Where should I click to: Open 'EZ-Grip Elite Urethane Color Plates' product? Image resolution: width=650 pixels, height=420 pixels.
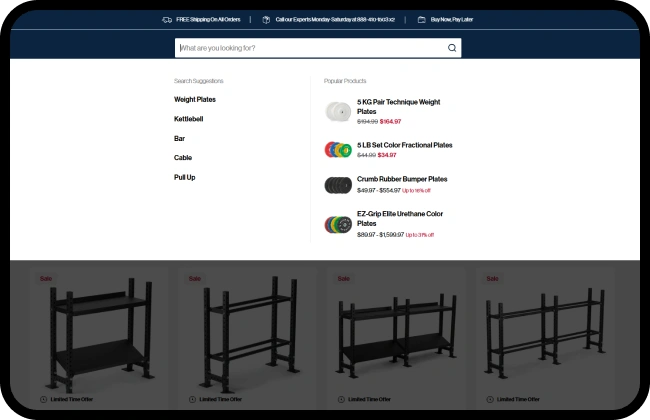[x=400, y=218]
